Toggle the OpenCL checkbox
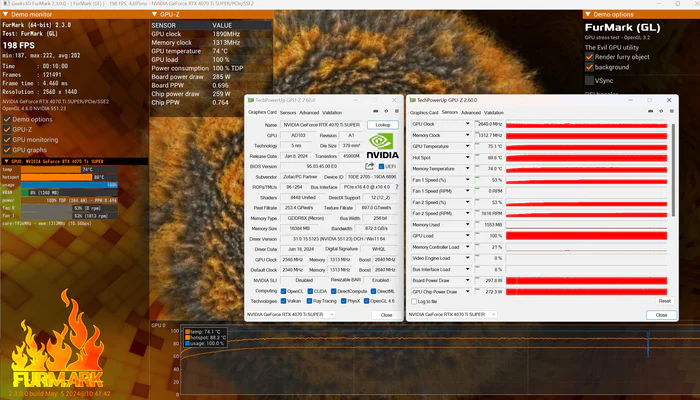 point(283,291)
